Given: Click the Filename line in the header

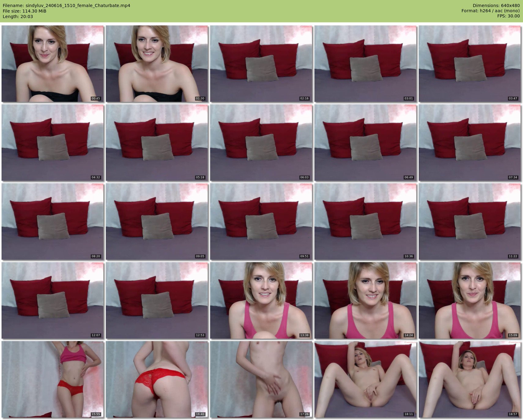Looking at the screenshot, I should click(66, 6).
